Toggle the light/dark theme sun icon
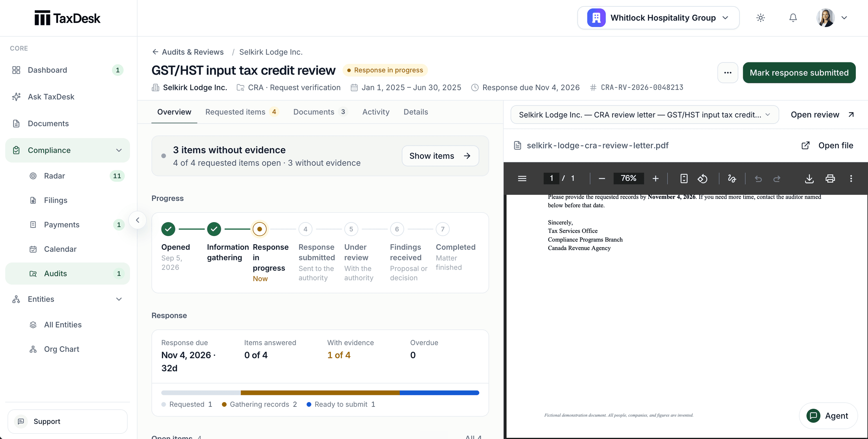Screen dimensions: 868x439 pyautogui.click(x=761, y=17)
